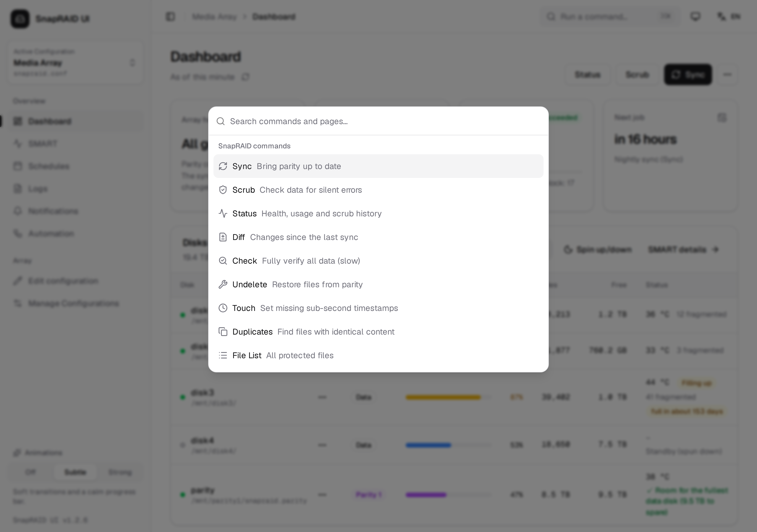Click the Undelete wrench icon
The width and height of the screenshot is (757, 532).
click(223, 284)
